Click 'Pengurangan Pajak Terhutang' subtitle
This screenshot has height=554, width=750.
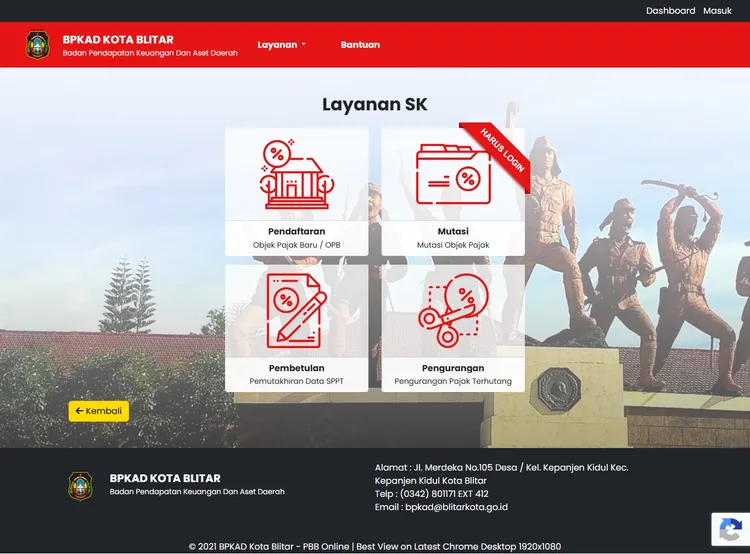coord(453,381)
